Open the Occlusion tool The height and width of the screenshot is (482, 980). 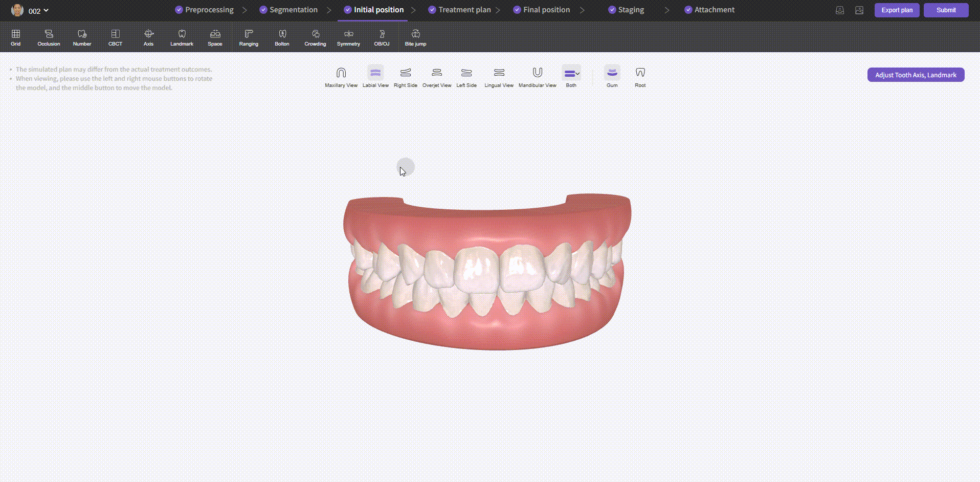(49, 38)
